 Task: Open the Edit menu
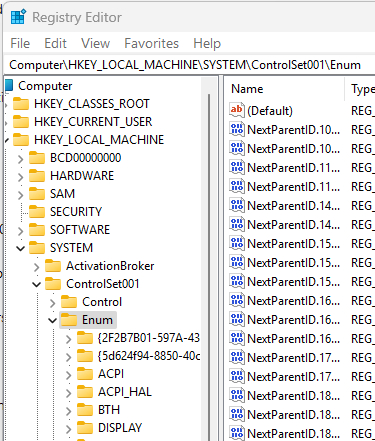point(55,43)
